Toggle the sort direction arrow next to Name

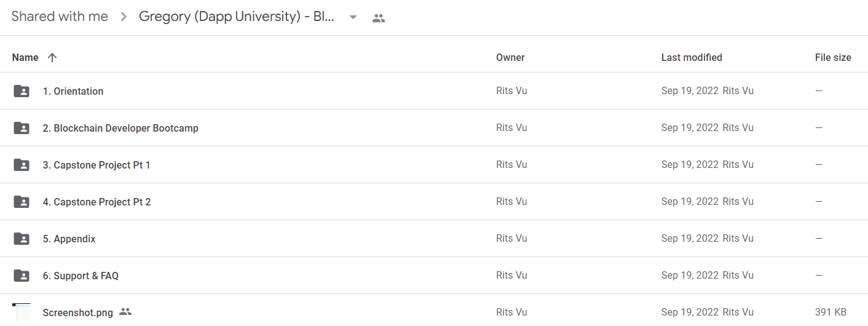tap(52, 57)
